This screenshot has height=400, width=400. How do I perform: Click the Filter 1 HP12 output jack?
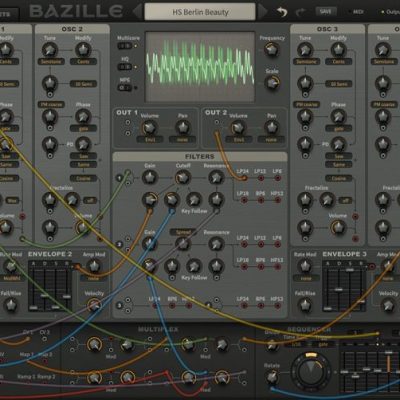277,200
